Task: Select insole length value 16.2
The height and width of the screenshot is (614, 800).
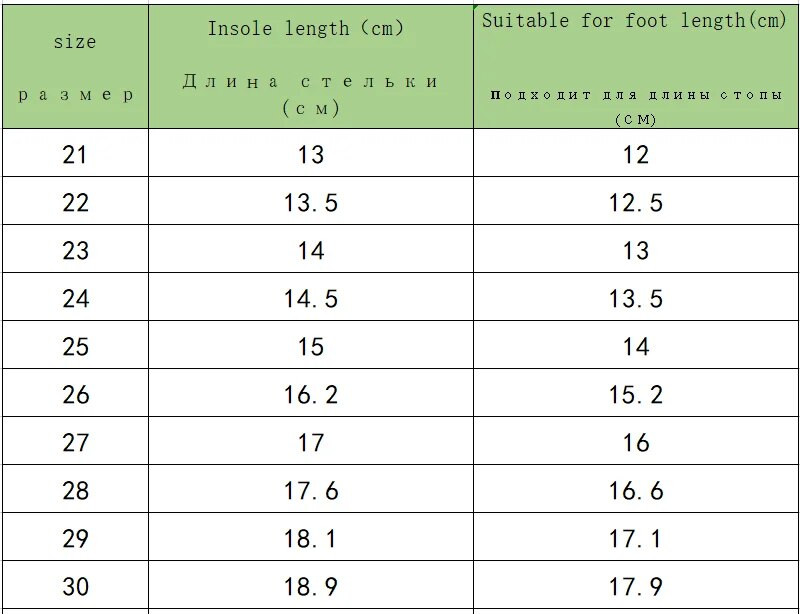Action: [x=311, y=395]
